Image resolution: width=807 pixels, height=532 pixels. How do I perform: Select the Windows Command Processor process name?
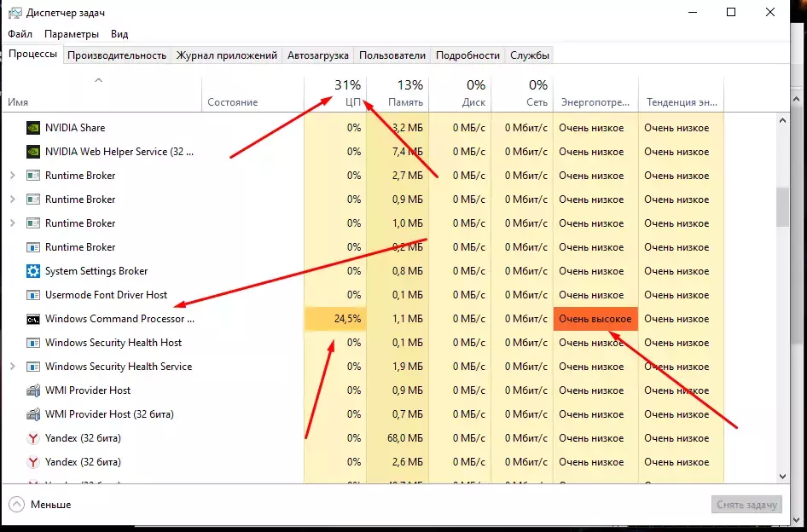(x=120, y=319)
